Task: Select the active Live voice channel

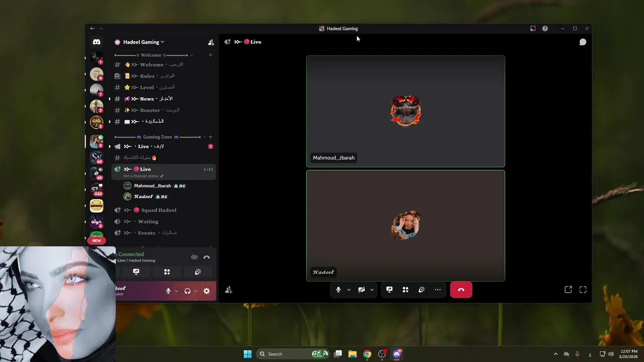Action: coord(164,171)
